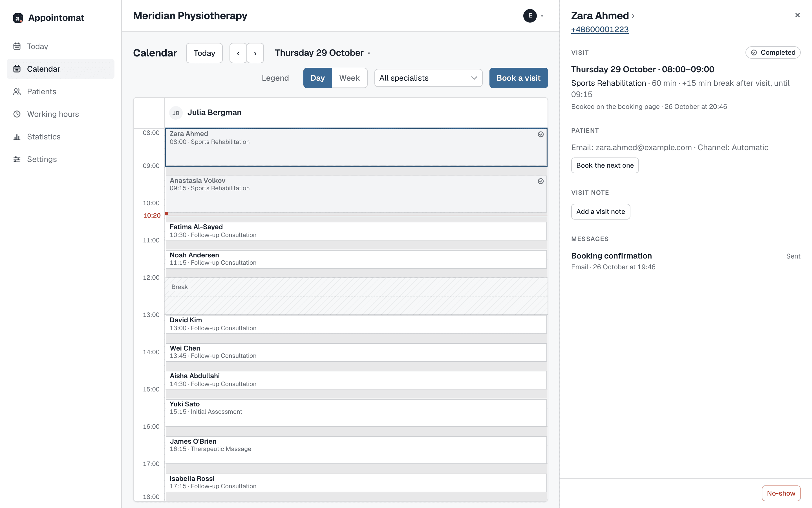
Task: Open Fatima Al-Sayed's 10:30 appointment
Action: point(356,231)
